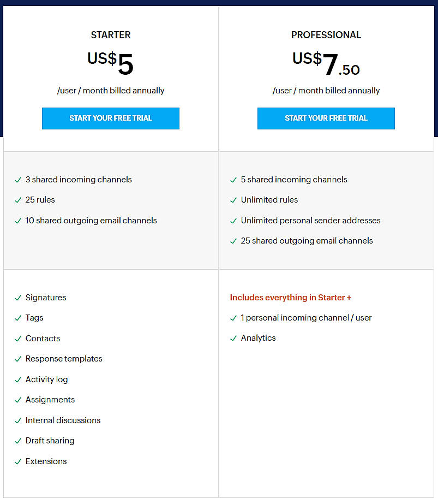The width and height of the screenshot is (438, 504).
Task: Click the US$5 price text
Action: click(111, 60)
